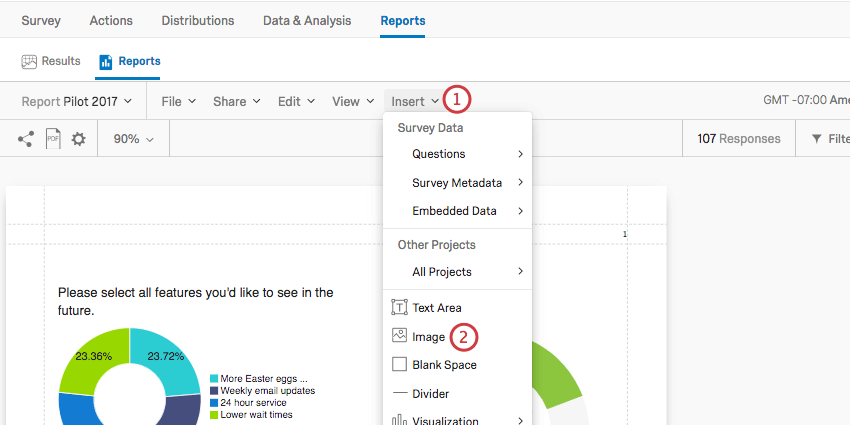The height and width of the screenshot is (425, 850).
Task: Open the 90% zoom dropdown
Action: coord(133,139)
